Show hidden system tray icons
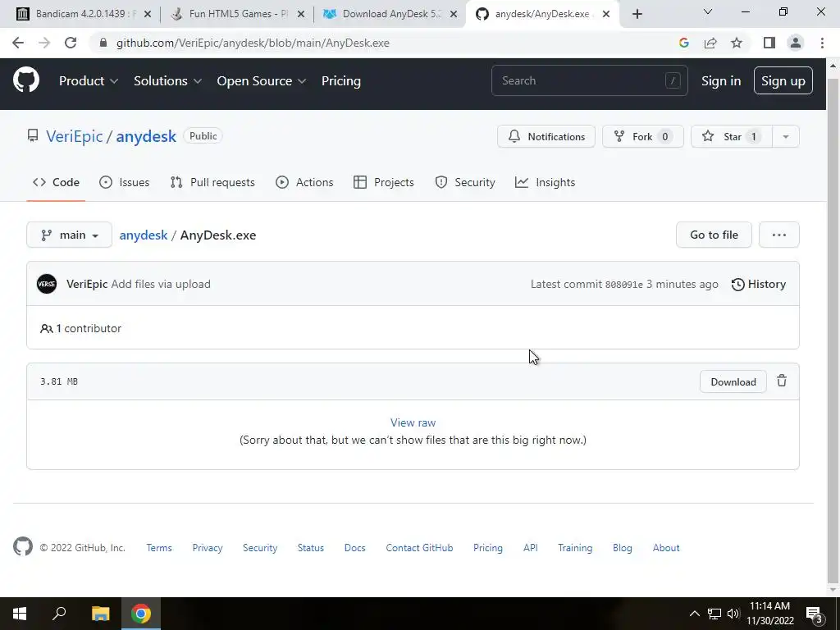Image resolution: width=840 pixels, height=630 pixels. tap(694, 614)
